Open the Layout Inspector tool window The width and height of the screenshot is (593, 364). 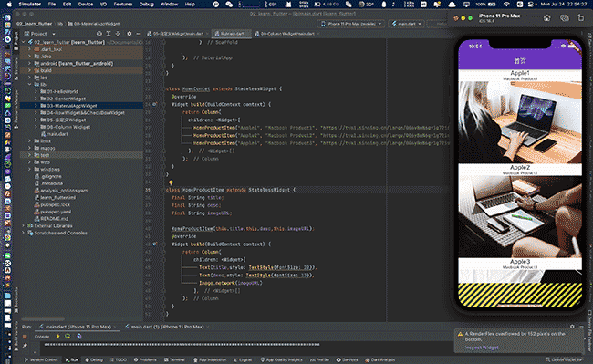(564, 359)
